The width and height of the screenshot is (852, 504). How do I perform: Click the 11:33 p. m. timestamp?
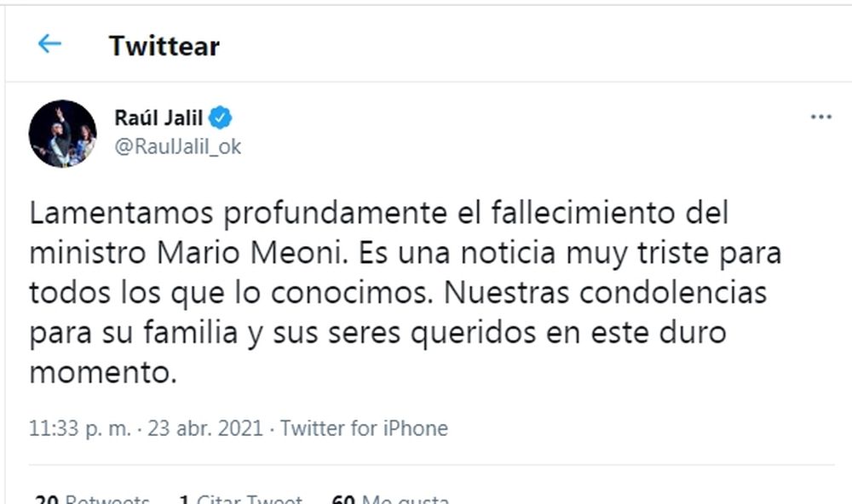point(80,428)
